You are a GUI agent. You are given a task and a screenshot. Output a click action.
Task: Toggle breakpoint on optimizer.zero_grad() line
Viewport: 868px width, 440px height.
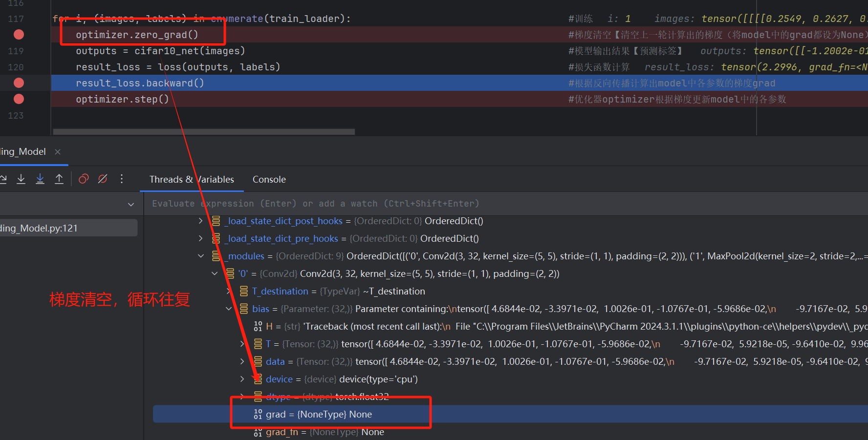19,35
